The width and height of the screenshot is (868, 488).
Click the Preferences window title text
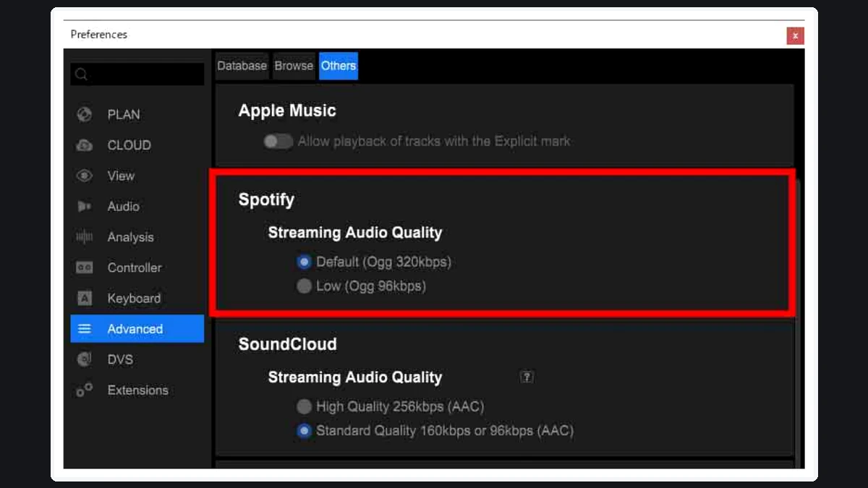pyautogui.click(x=99, y=34)
